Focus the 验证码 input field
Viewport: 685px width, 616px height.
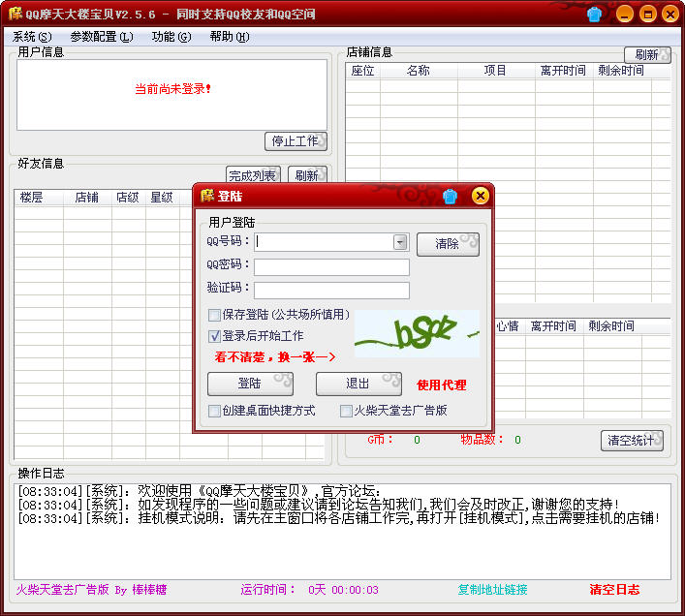(x=331, y=291)
